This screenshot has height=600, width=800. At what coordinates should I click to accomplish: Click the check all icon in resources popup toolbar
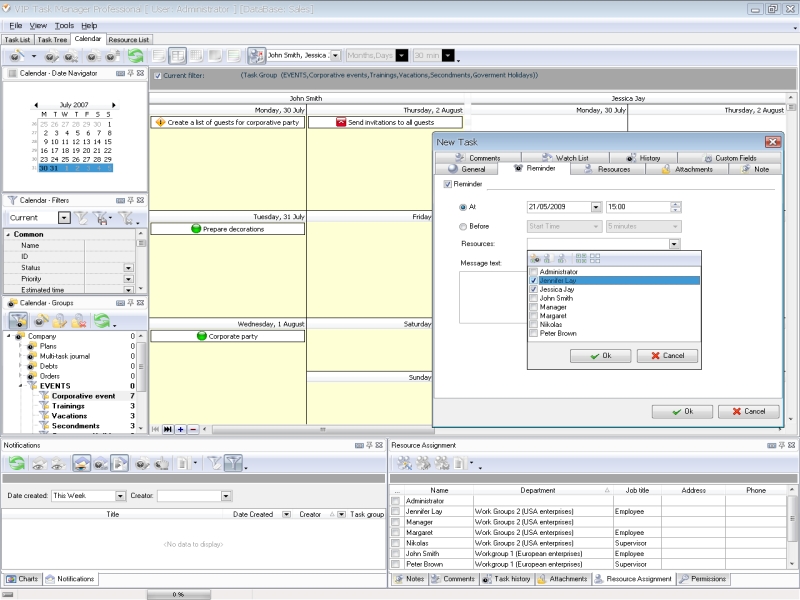tap(581, 259)
